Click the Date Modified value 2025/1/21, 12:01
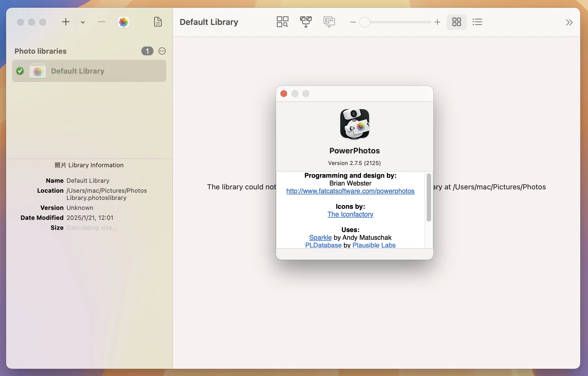588x376 pixels. click(x=90, y=218)
